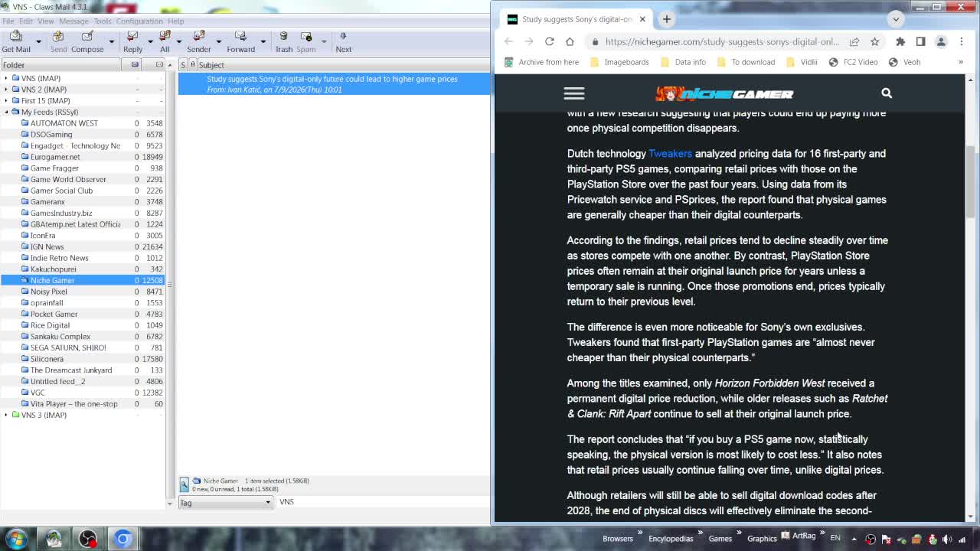
Task: Open the Message menu
Action: click(73, 21)
